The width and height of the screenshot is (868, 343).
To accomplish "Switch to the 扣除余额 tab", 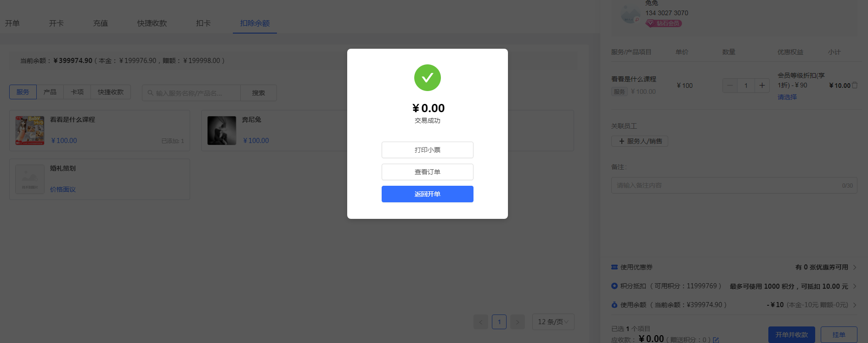I will click(255, 23).
